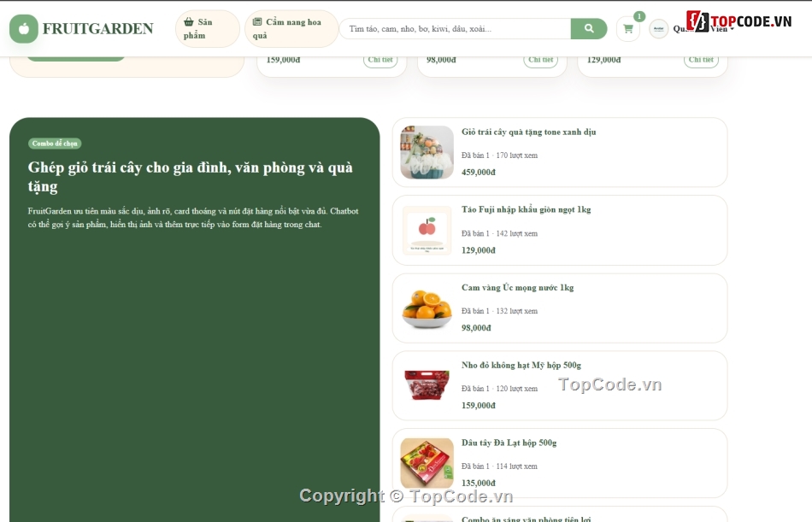Viewport: 812px width, 522px height.
Task: Open Nho đỏ không hạt Mỹ link
Action: point(521,365)
